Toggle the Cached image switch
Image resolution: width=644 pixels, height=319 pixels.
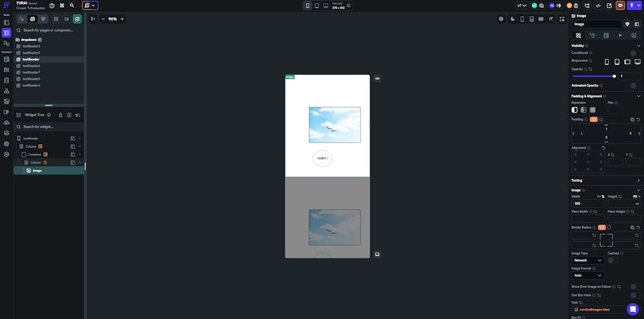(612, 260)
